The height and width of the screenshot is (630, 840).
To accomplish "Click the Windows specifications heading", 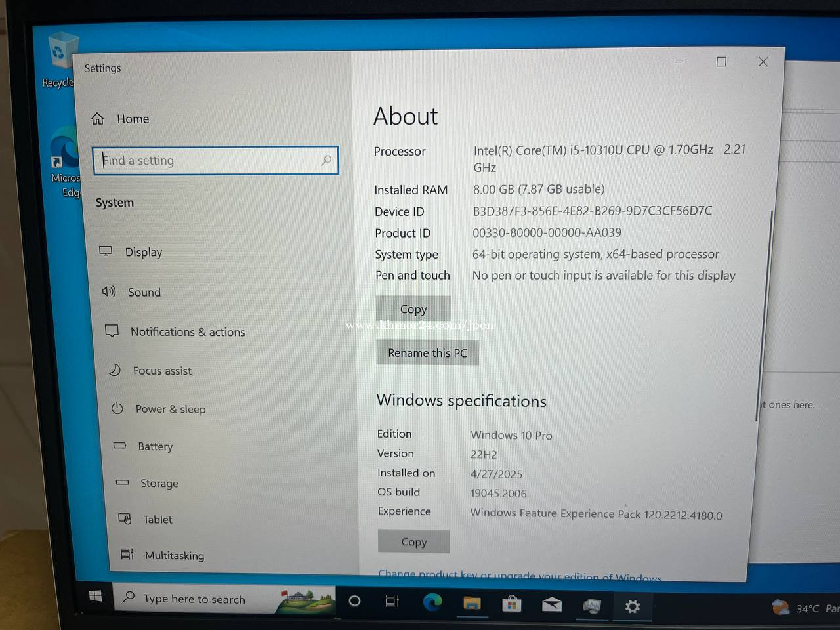I will point(461,400).
